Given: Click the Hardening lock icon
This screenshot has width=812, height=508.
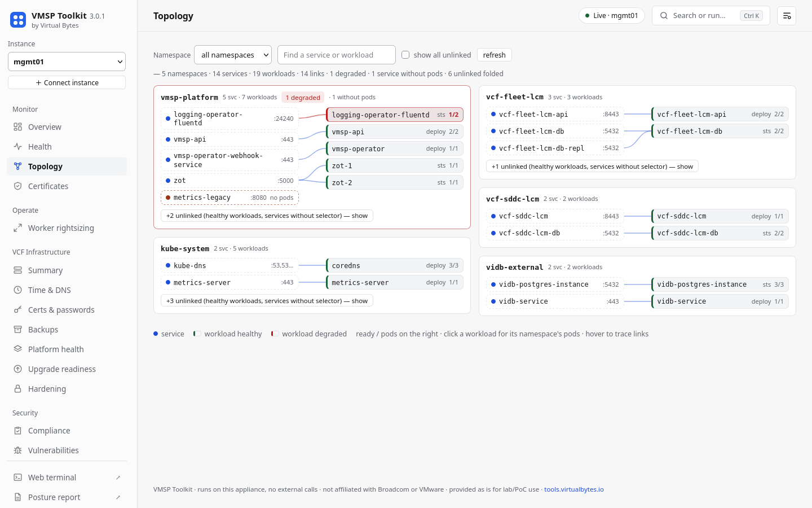Looking at the screenshot, I should (18, 389).
